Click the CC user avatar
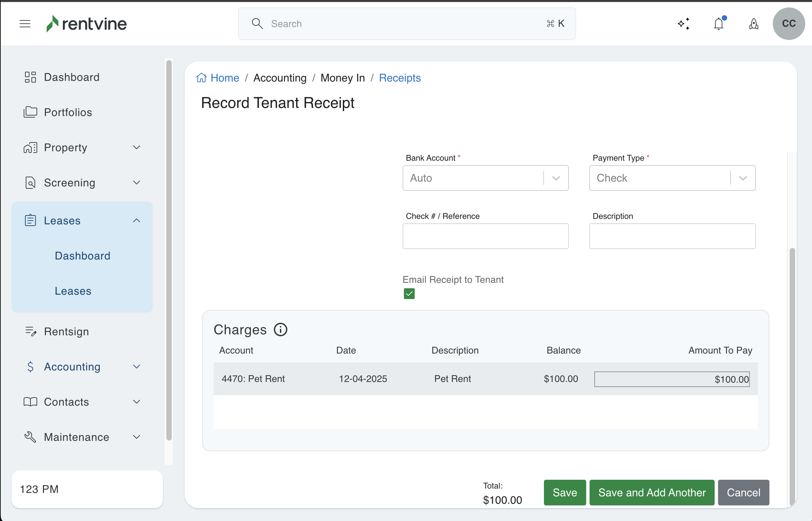Viewport: 812px width, 521px height. [789, 24]
